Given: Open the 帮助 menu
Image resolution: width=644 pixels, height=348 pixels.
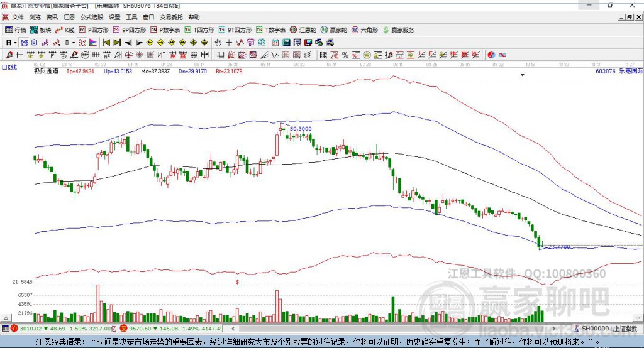Looking at the screenshot, I should pyautogui.click(x=194, y=17).
